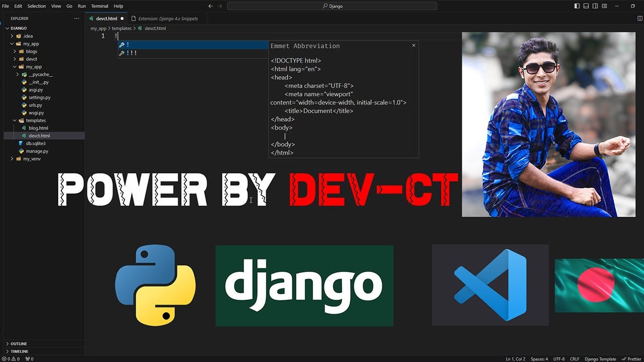
Task: Change language mode from Django Template
Action: coord(600,359)
